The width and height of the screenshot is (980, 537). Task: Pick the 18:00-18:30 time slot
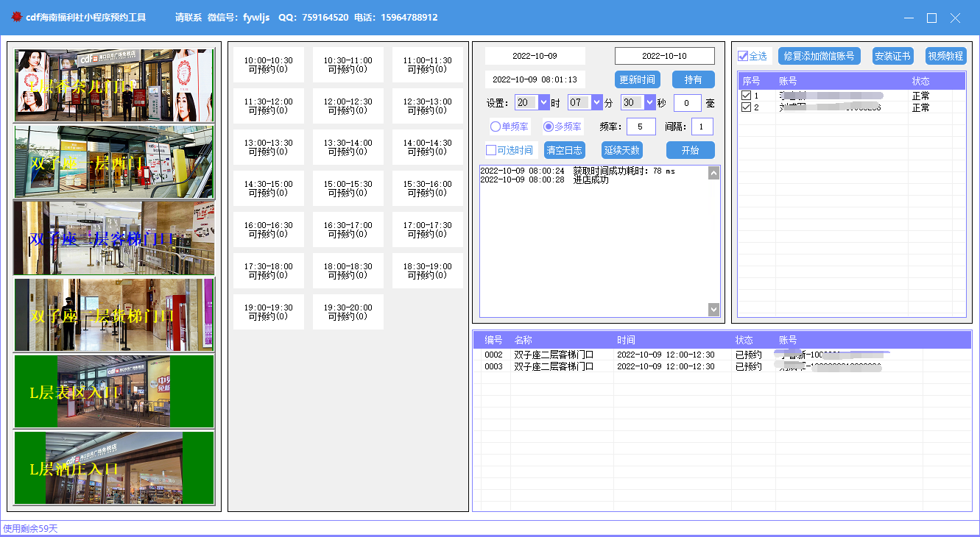click(x=348, y=271)
